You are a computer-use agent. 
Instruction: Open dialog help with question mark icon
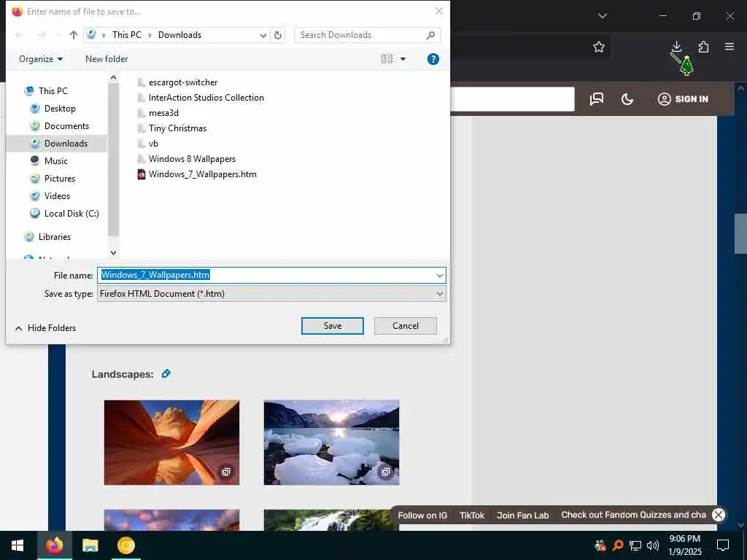pos(433,59)
